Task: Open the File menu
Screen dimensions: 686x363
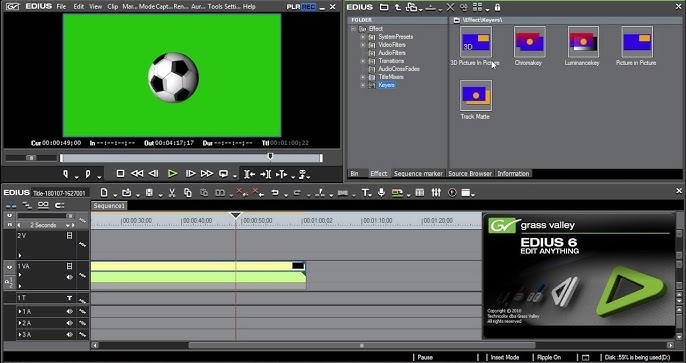Action: tap(61, 7)
